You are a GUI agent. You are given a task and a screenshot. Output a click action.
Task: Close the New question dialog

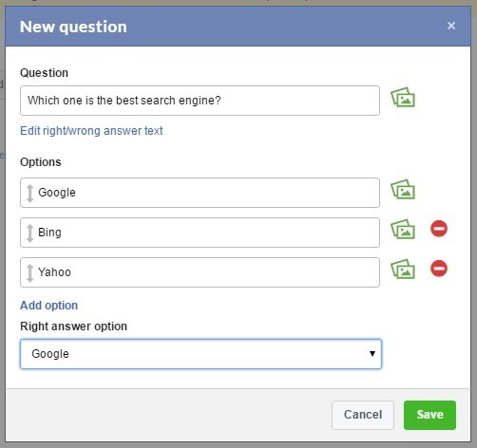point(451,26)
